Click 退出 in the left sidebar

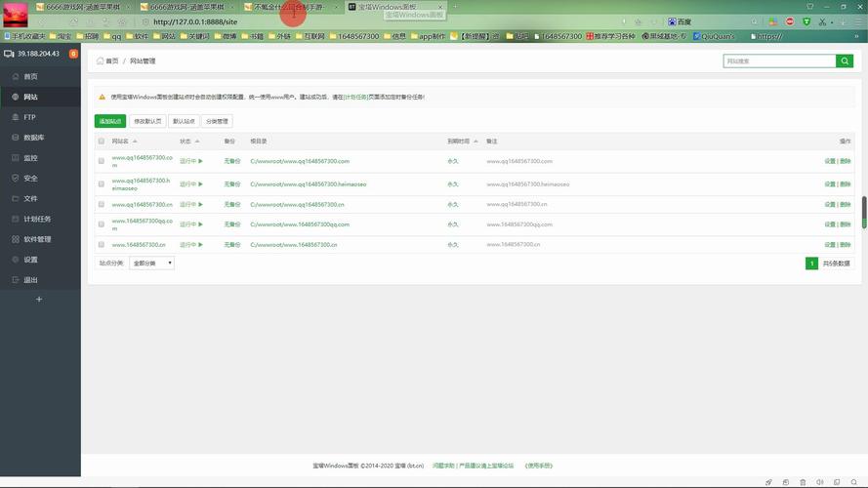[x=30, y=280]
